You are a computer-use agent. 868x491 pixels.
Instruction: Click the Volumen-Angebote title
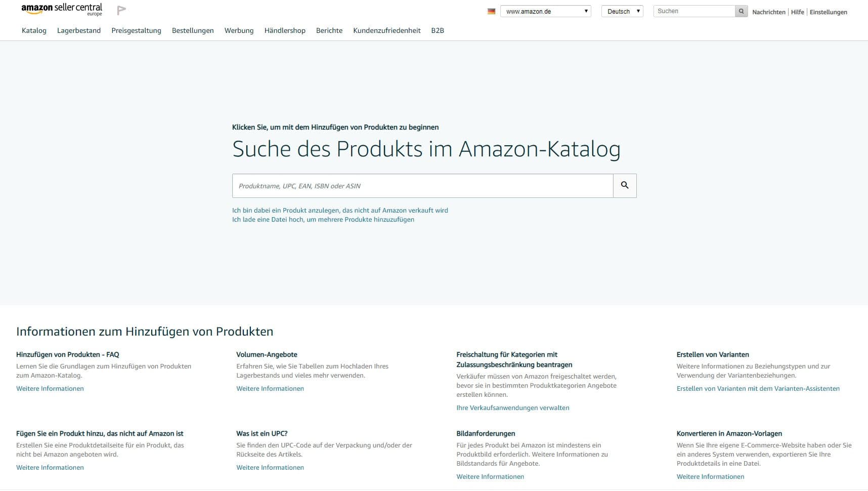pos(267,354)
